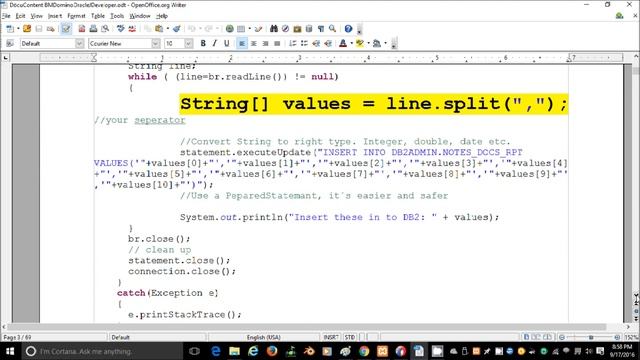Image resolution: width=640 pixels, height=360 pixels.
Task: Run Spelling and Grammar check
Action: (120, 29)
